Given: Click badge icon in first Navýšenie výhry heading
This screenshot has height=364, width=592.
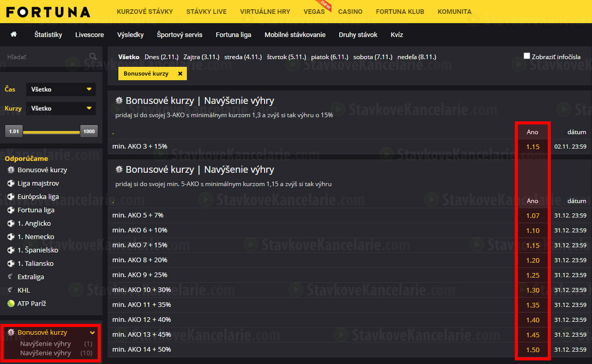Looking at the screenshot, I should [119, 100].
